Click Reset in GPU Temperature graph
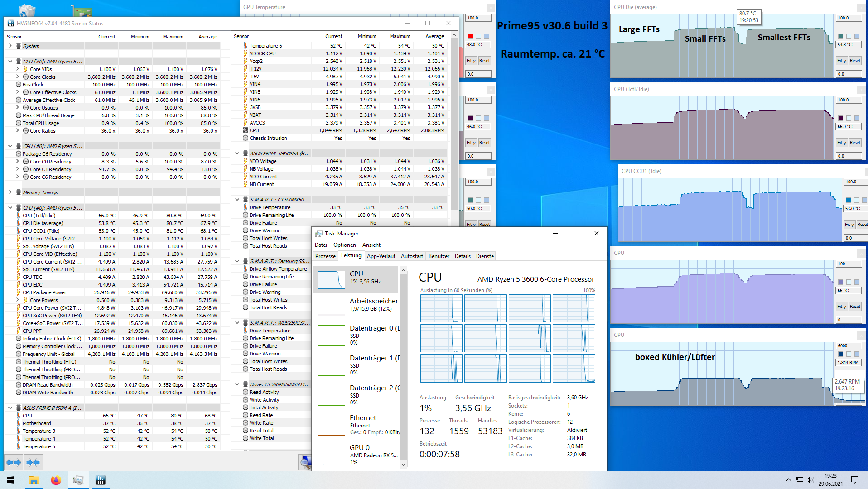Image resolution: width=868 pixels, height=489 pixels. pos(484,61)
